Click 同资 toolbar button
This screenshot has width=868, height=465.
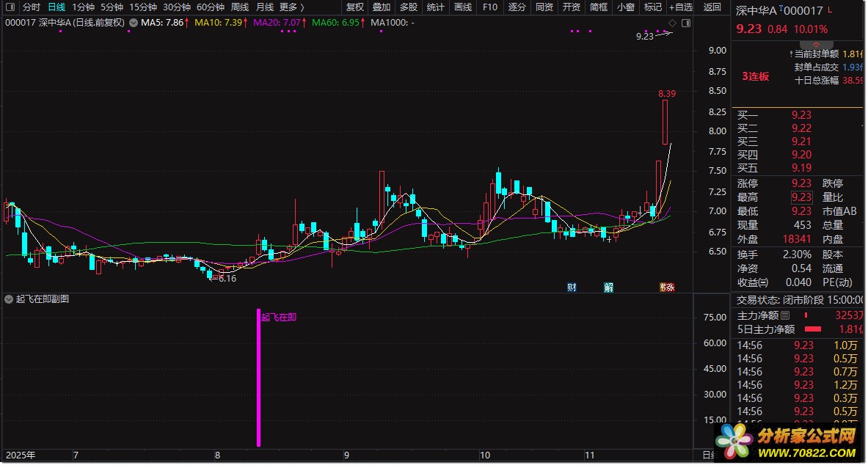544,7
